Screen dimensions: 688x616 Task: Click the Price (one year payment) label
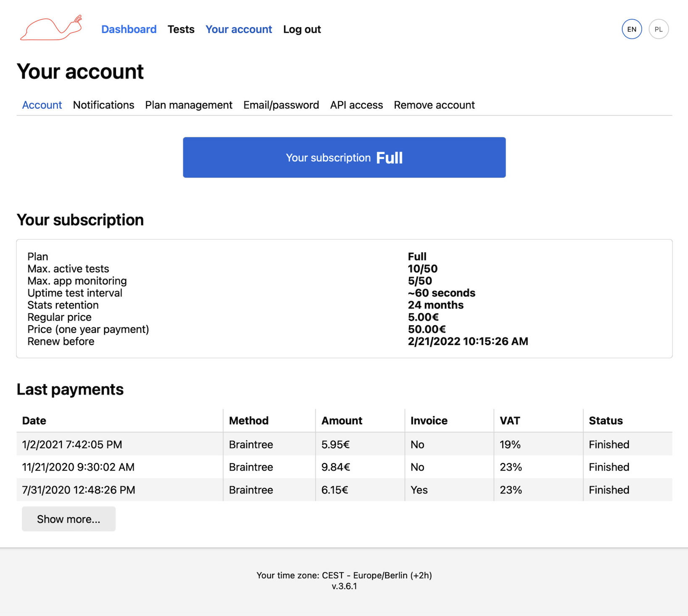(88, 329)
